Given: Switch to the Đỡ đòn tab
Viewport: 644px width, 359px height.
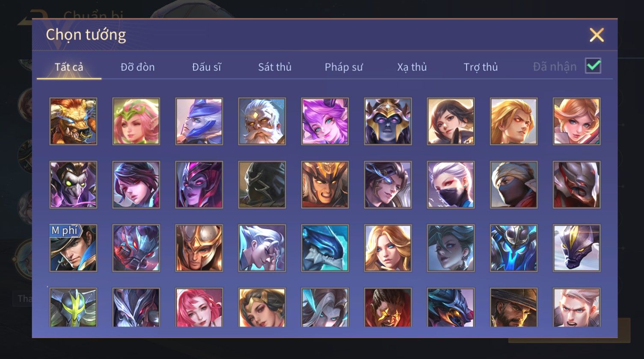Looking at the screenshot, I should (x=137, y=67).
